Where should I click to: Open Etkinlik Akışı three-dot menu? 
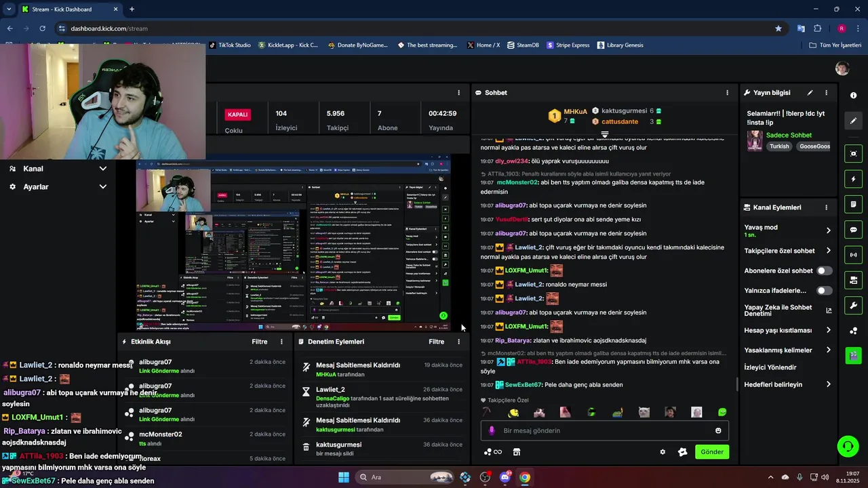coord(281,342)
